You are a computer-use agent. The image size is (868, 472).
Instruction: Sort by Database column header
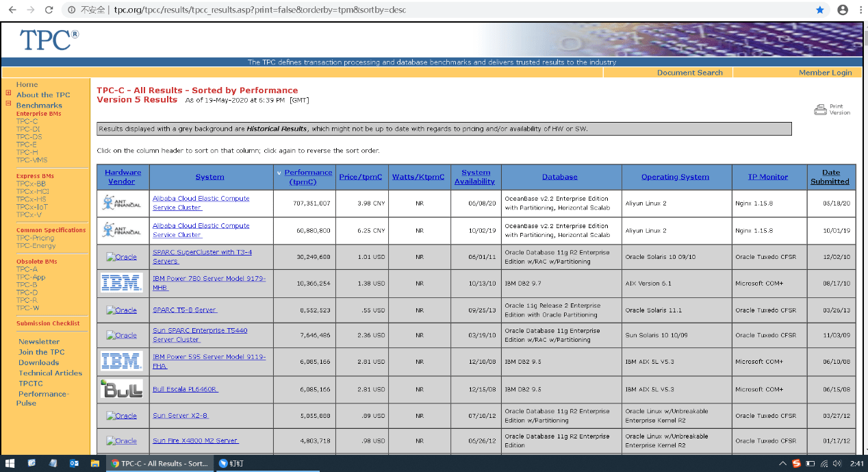pos(560,177)
